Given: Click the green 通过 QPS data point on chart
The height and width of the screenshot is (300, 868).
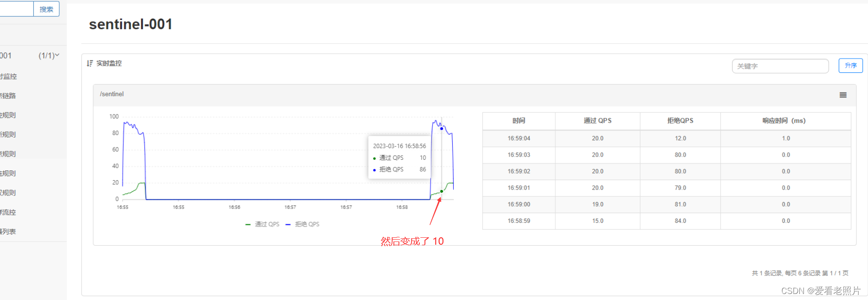Looking at the screenshot, I should click(x=442, y=191).
